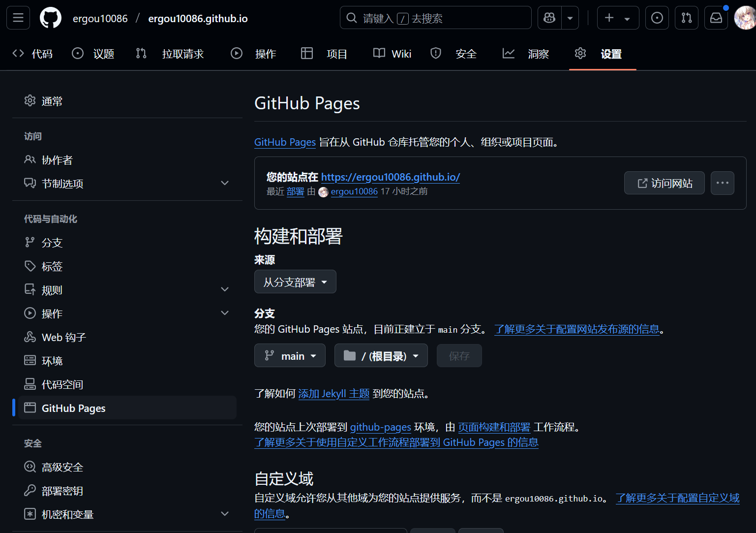Open 高级安全 sidebar item

pyautogui.click(x=127, y=467)
